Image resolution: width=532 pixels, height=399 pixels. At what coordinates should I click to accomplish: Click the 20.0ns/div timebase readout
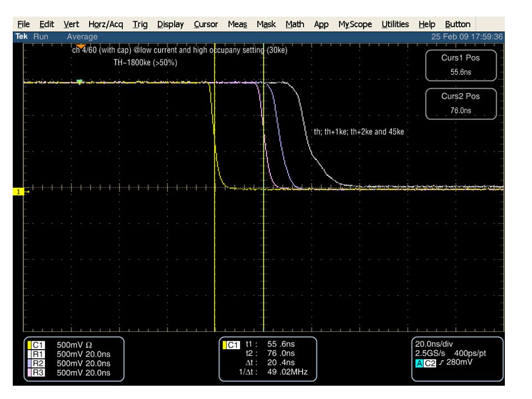coord(434,344)
